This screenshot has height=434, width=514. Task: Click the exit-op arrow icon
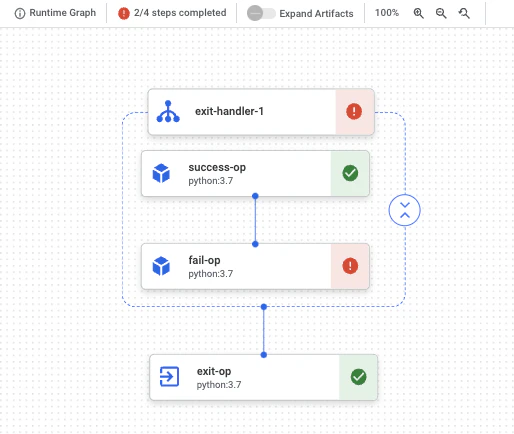tap(169, 377)
